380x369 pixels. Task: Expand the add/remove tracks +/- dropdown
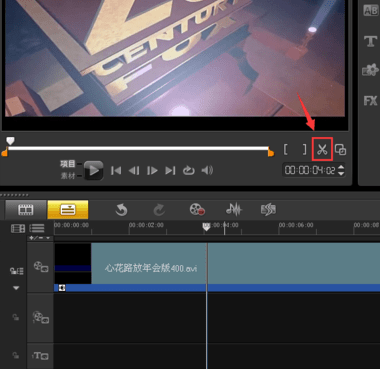[x=40, y=238]
